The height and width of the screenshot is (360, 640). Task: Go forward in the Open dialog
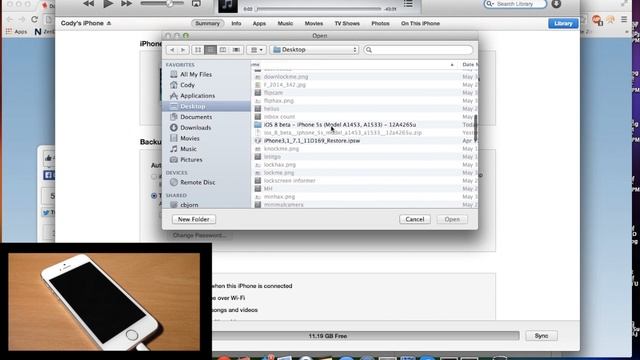[x=182, y=50]
